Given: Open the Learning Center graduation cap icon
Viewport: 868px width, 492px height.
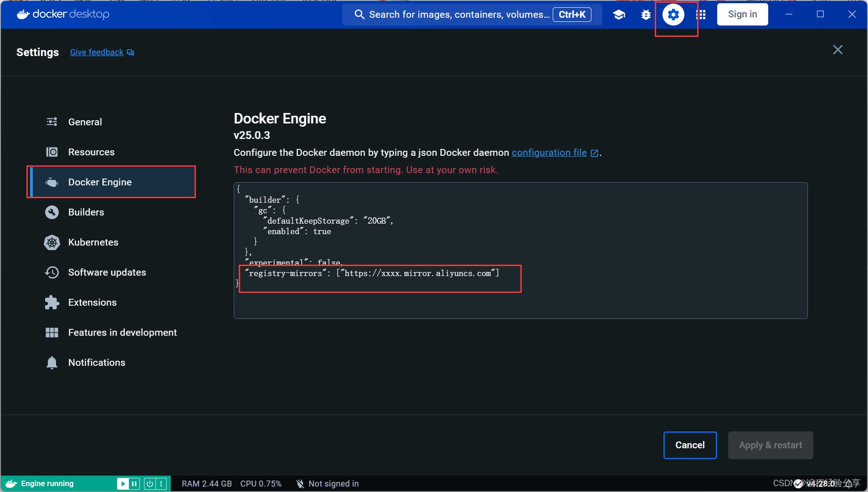Looking at the screenshot, I should pyautogui.click(x=618, y=15).
